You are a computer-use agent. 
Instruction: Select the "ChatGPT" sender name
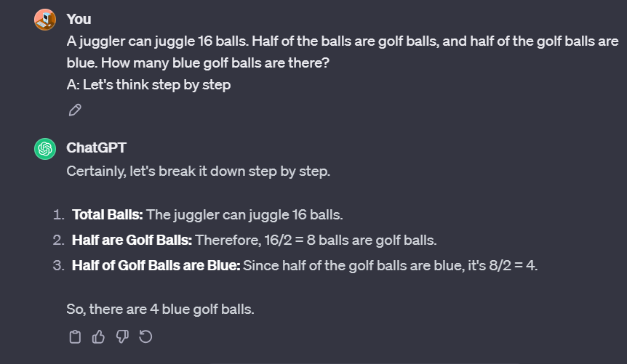(x=96, y=147)
